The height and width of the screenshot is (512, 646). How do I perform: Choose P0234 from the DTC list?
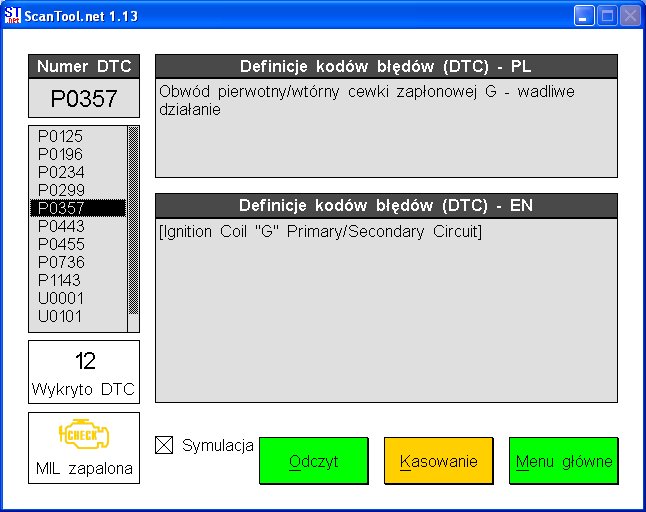pyautogui.click(x=60, y=172)
